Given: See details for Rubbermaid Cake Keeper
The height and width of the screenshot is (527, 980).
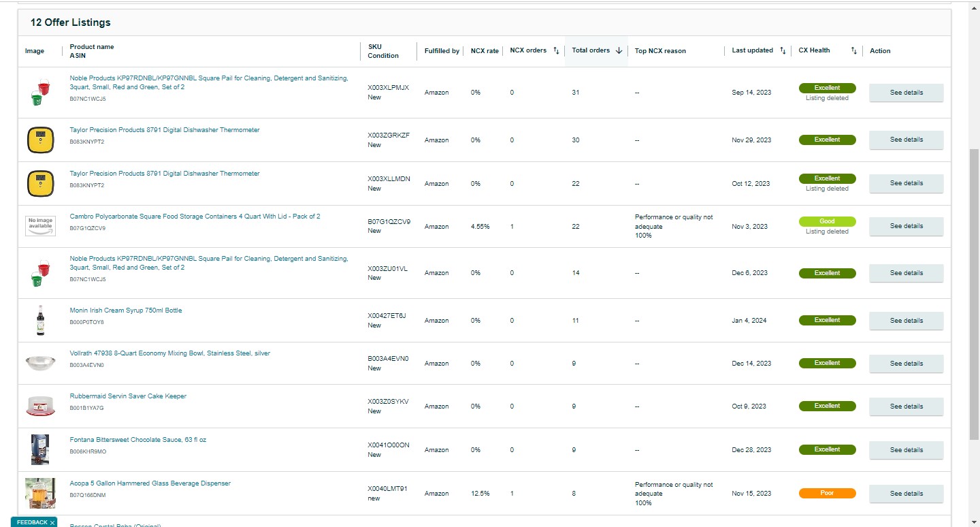Looking at the screenshot, I should coord(906,406).
